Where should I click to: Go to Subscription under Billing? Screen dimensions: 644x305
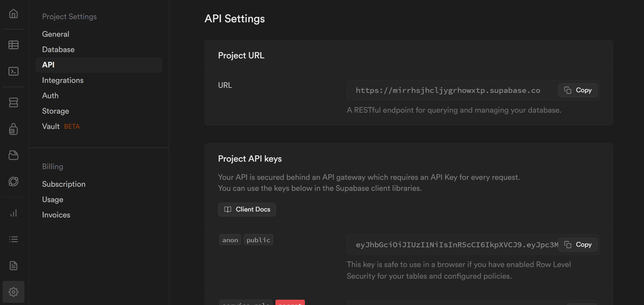tap(64, 184)
